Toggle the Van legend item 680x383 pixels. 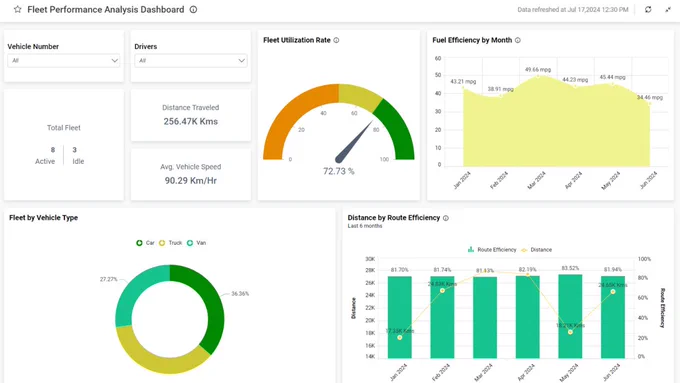point(196,243)
